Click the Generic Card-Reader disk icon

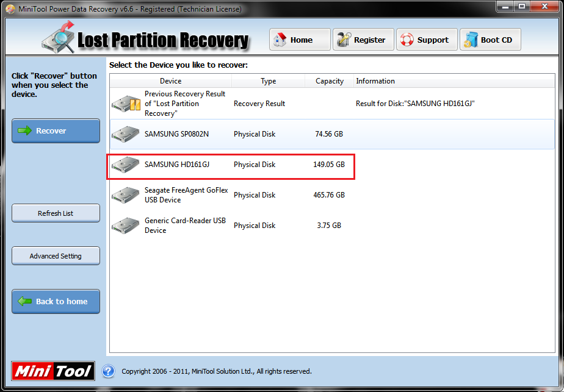pyautogui.click(x=125, y=226)
